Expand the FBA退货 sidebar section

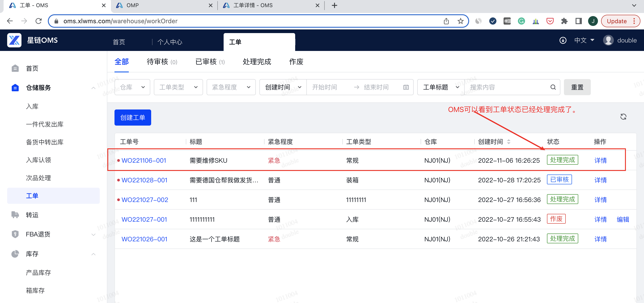point(93,235)
